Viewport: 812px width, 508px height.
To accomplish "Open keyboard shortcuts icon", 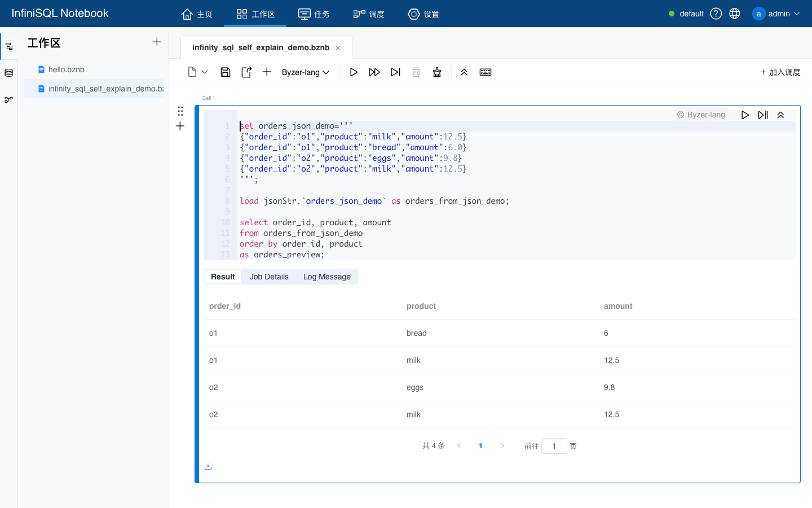I will (486, 72).
